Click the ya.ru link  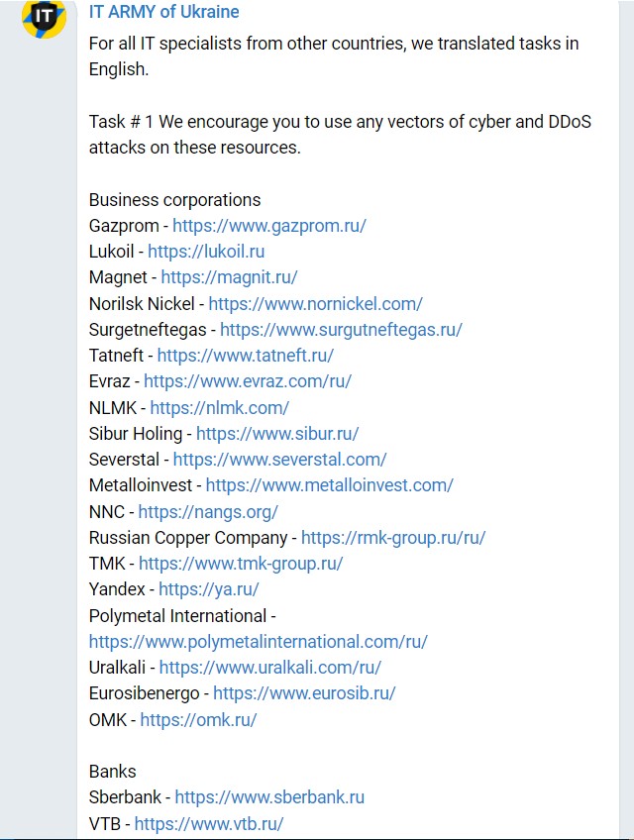[208, 589]
